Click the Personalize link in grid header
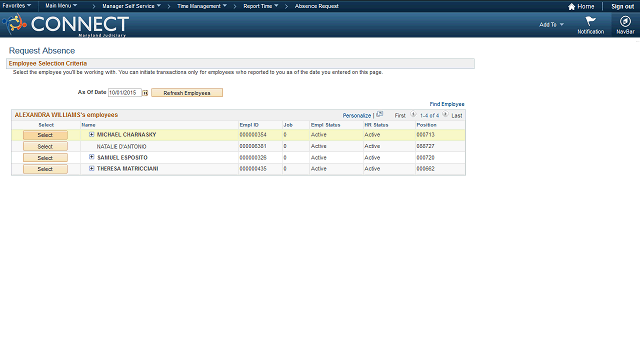Viewport: 640px width, 360px height. pos(357,116)
